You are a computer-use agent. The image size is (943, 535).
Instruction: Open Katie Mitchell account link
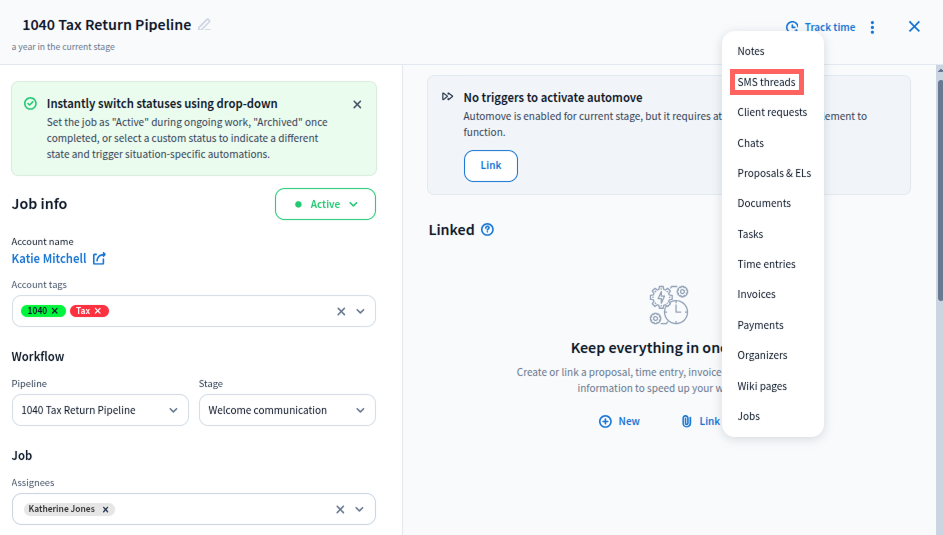[x=48, y=259]
